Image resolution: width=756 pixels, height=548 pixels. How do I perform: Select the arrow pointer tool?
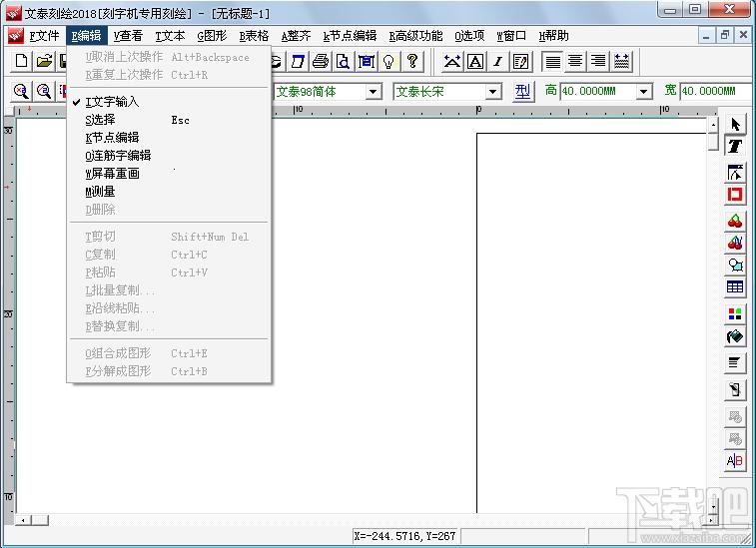coord(734,125)
